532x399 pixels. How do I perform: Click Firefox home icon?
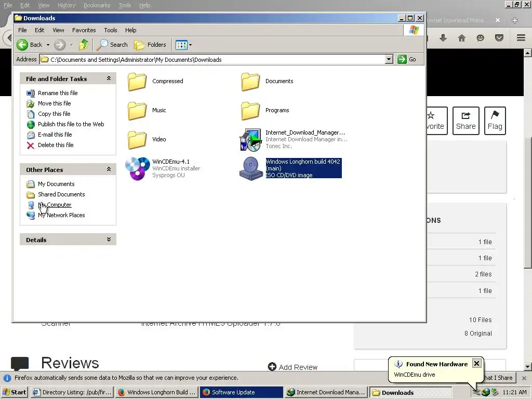pyautogui.click(x=462, y=38)
